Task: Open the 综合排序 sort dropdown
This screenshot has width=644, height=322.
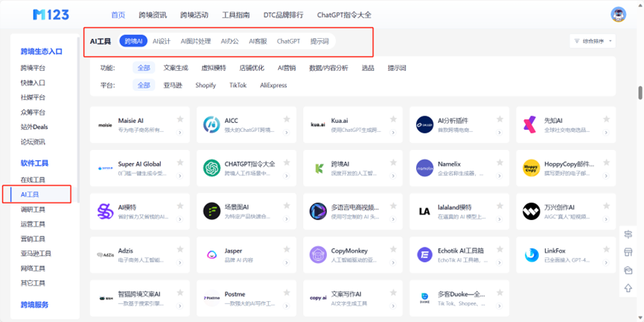Action: pyautogui.click(x=592, y=41)
